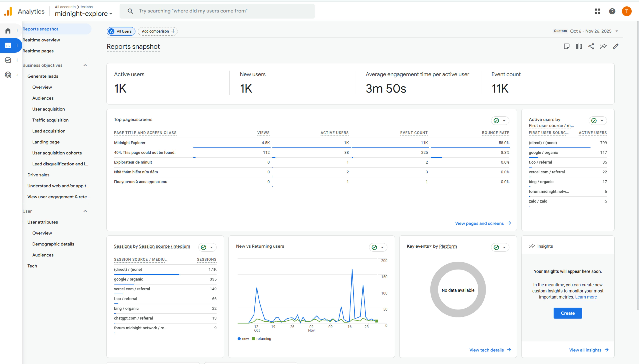Click the edit comparisons icon in toolbar
This screenshot has height=364, width=639.
[x=579, y=46]
